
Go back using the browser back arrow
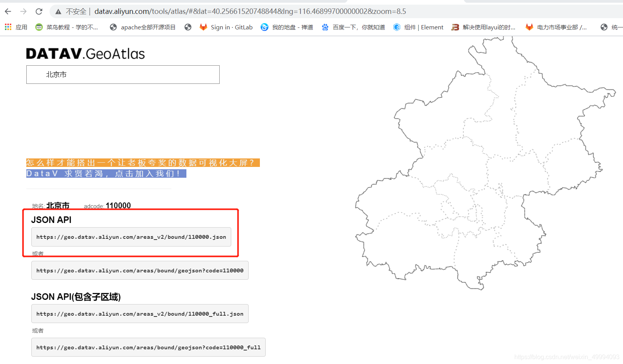8,12
